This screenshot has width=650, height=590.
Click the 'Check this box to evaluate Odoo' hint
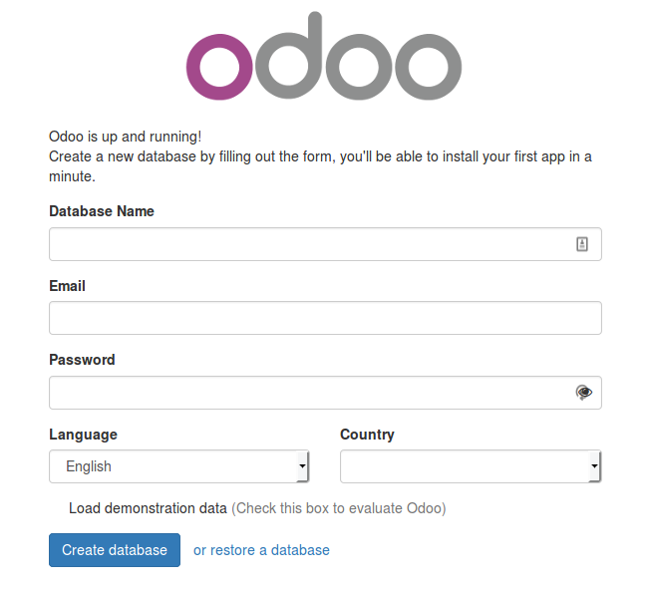(x=339, y=508)
